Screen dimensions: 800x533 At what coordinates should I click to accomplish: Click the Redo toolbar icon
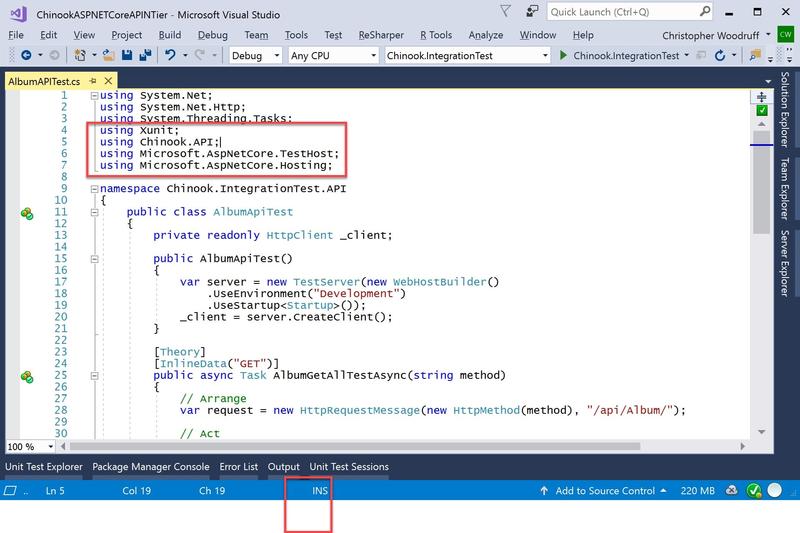199,55
